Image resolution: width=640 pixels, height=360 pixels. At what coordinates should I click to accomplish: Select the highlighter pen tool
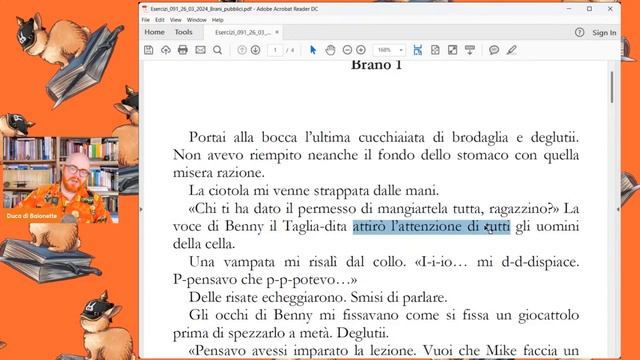(x=512, y=50)
